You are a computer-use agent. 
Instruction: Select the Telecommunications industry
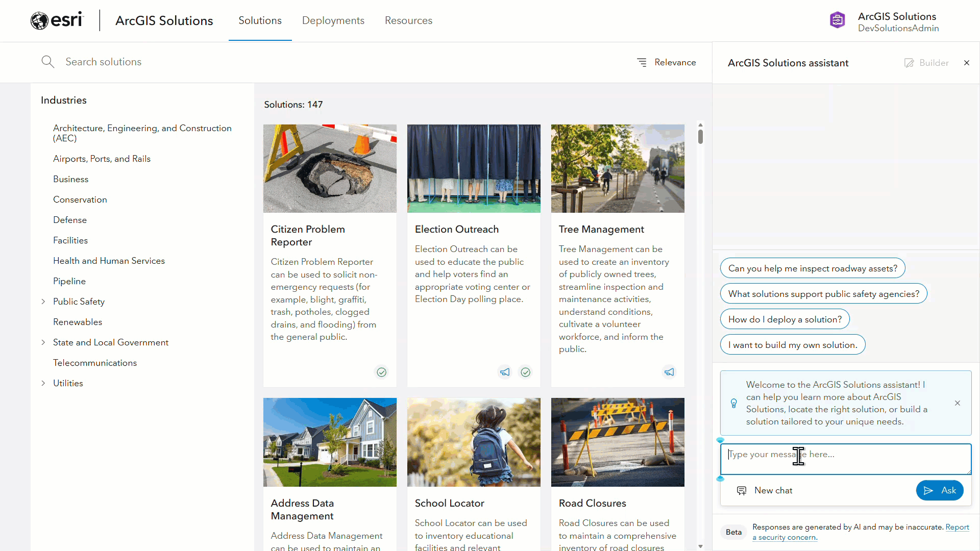(95, 363)
